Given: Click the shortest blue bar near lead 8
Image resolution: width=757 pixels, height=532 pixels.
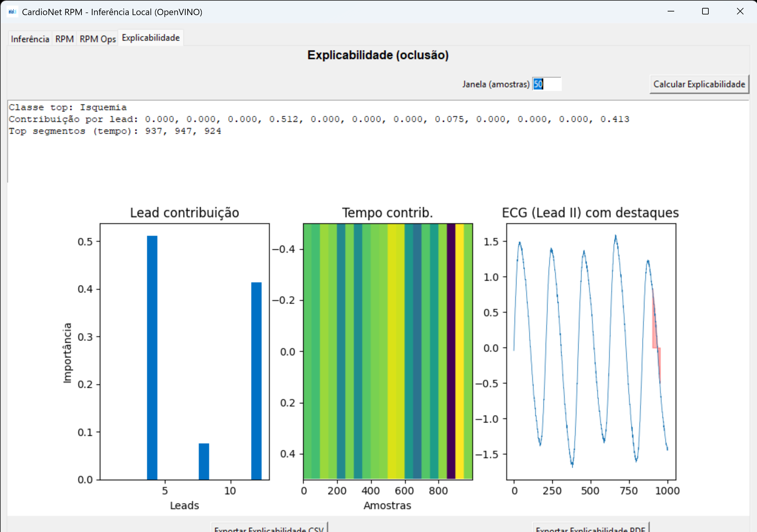Looking at the screenshot, I should [x=204, y=461].
